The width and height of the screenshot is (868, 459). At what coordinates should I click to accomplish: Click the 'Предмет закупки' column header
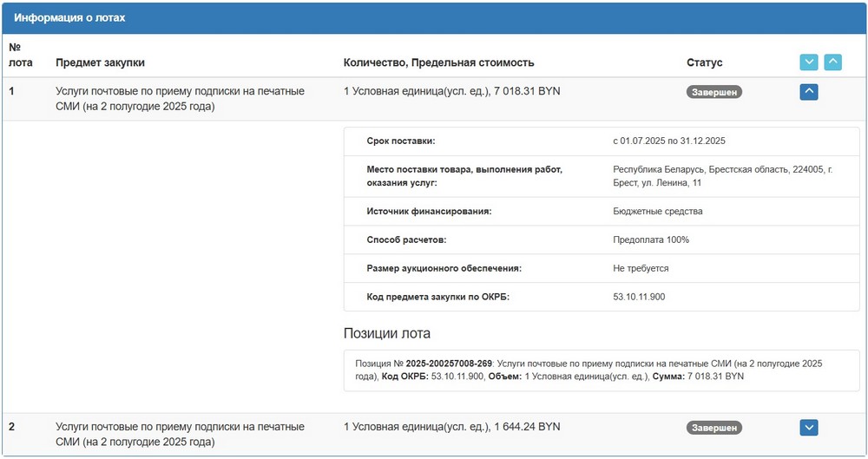click(x=100, y=62)
